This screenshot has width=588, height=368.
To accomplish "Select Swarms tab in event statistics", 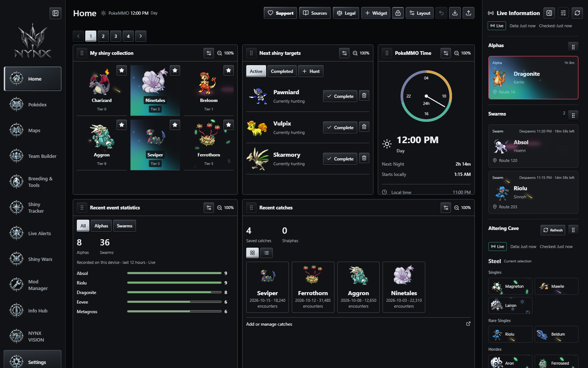I will pos(125,226).
